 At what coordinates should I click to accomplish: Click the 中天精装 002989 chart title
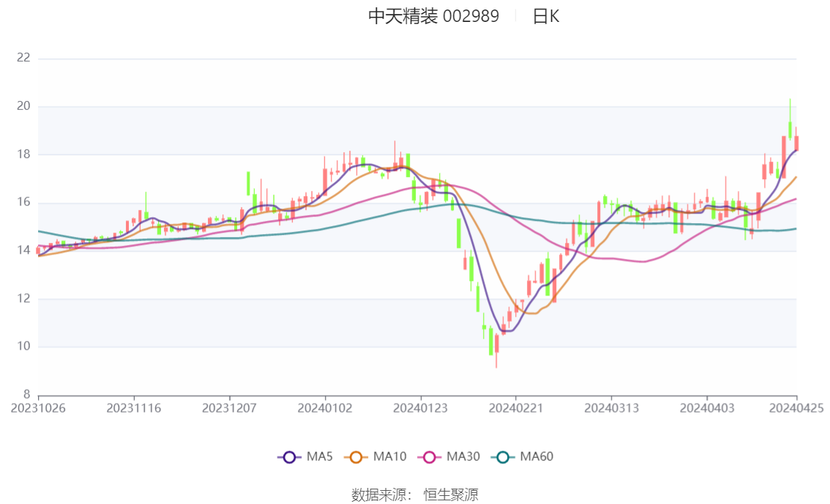pyautogui.click(x=433, y=16)
